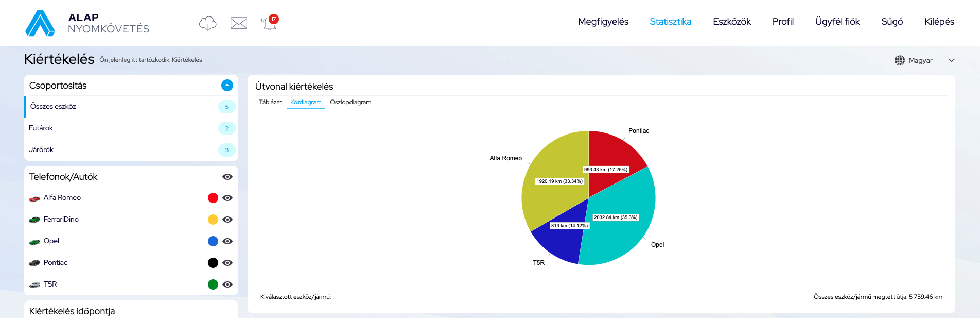Open the Megfigyelés menu
Image resolution: width=980 pixels, height=318 pixels.
click(x=603, y=22)
